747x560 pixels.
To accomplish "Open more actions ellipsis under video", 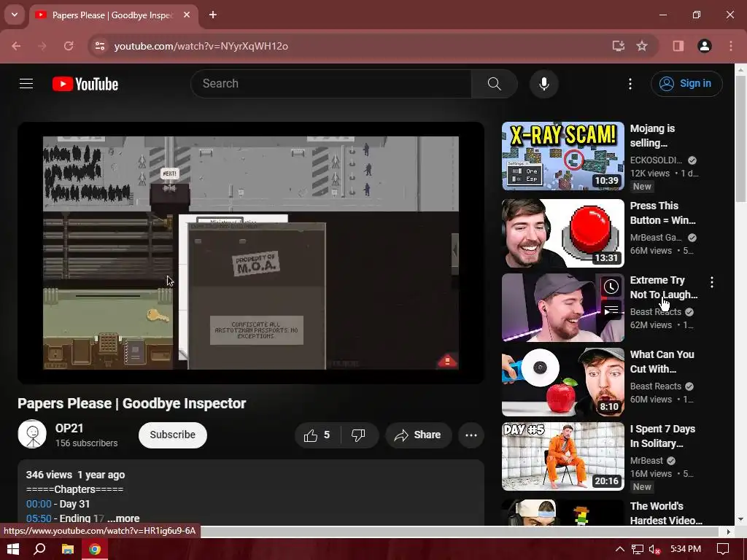I will click(471, 435).
